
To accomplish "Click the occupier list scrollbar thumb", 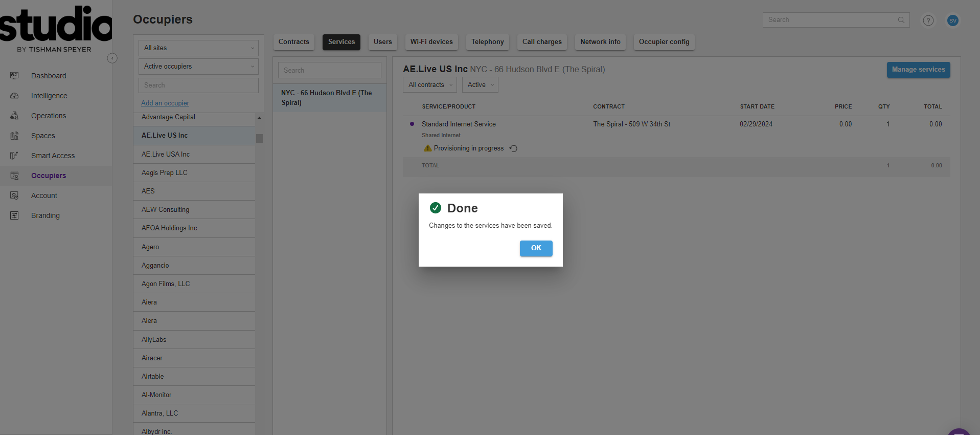I will (259, 138).
